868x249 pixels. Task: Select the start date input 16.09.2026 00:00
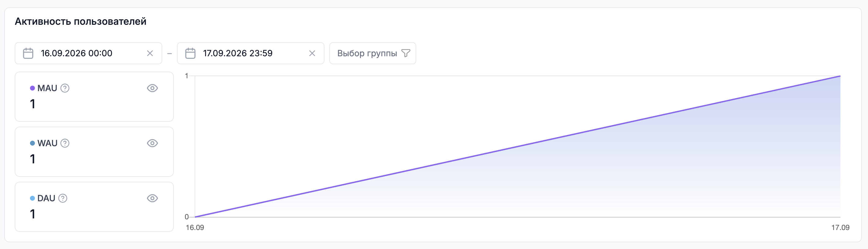[88, 53]
